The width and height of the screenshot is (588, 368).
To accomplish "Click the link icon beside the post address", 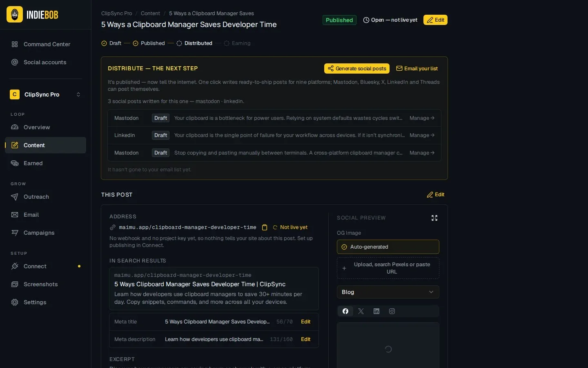I will 113,227.
